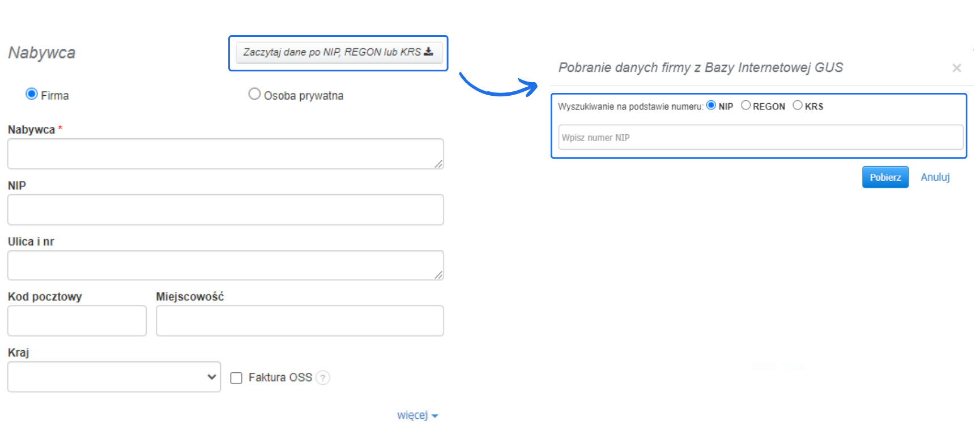
Task: Select the Firma radio button
Action: (x=32, y=94)
